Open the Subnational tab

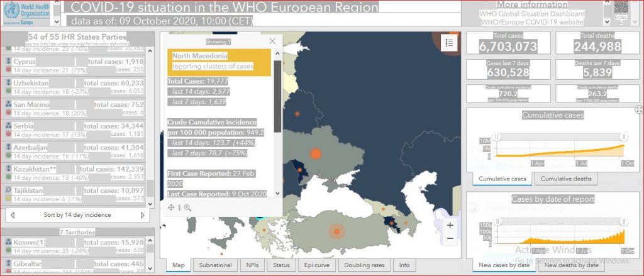coord(215,265)
